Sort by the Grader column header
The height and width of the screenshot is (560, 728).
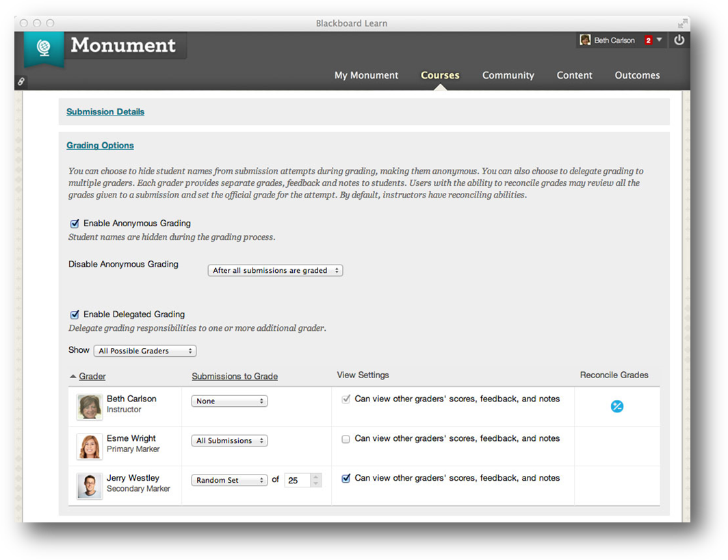[x=92, y=376]
